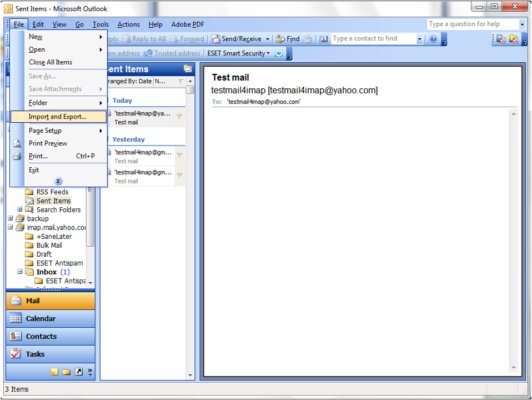Select the RSS Feeds folder
The image size is (532, 400).
[x=52, y=192]
